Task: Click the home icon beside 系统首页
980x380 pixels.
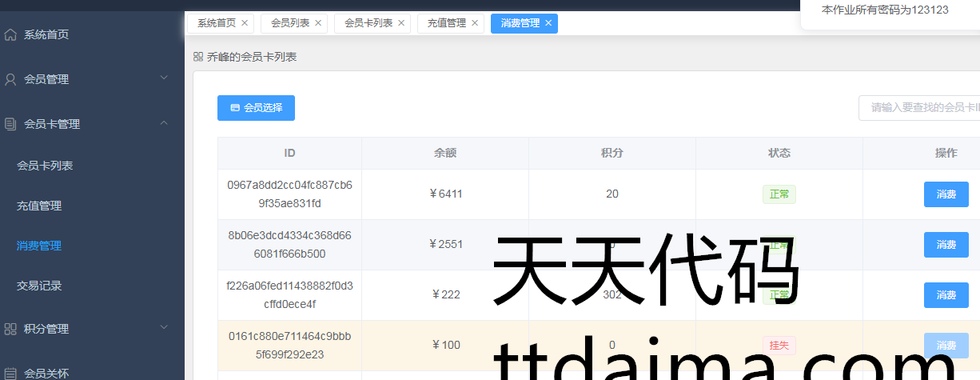Action: tap(10, 34)
